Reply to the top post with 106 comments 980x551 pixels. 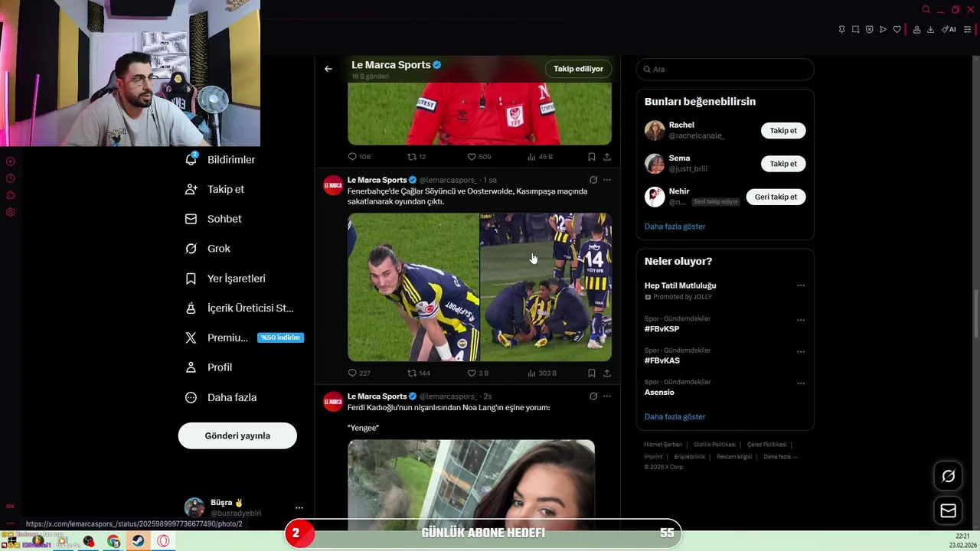pos(359,157)
